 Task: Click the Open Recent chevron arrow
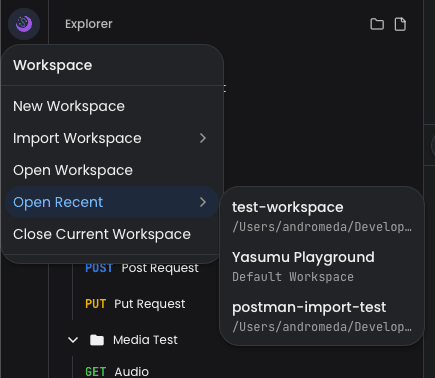[203, 202]
